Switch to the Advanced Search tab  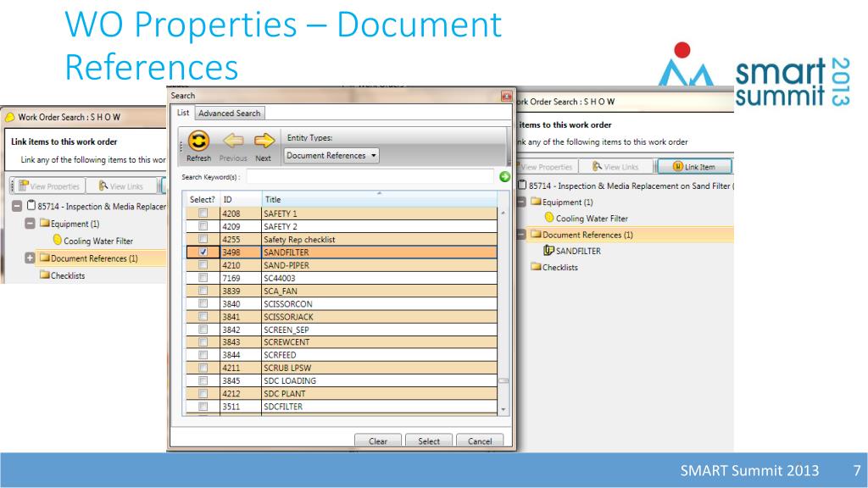(x=229, y=113)
